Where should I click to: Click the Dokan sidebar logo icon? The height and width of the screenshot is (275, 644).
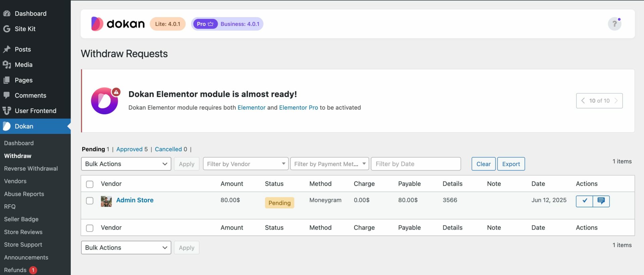coord(7,126)
